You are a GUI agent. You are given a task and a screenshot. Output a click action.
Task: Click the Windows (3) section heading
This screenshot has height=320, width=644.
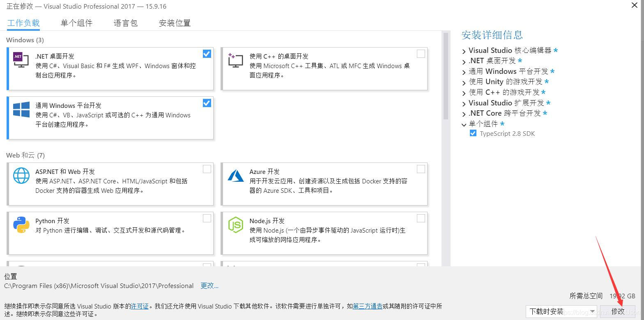25,40
